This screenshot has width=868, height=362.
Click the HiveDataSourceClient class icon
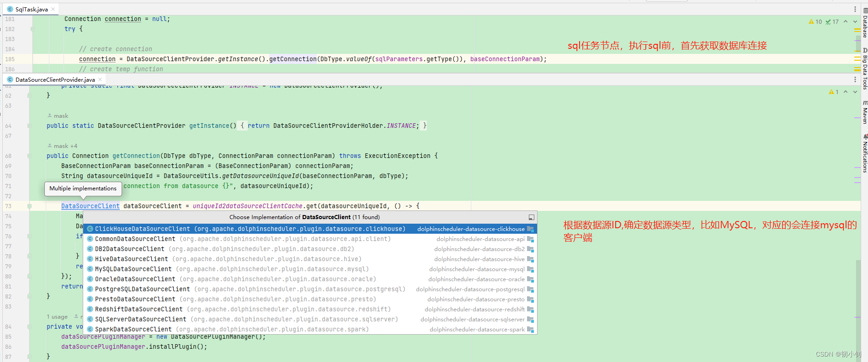pos(90,259)
